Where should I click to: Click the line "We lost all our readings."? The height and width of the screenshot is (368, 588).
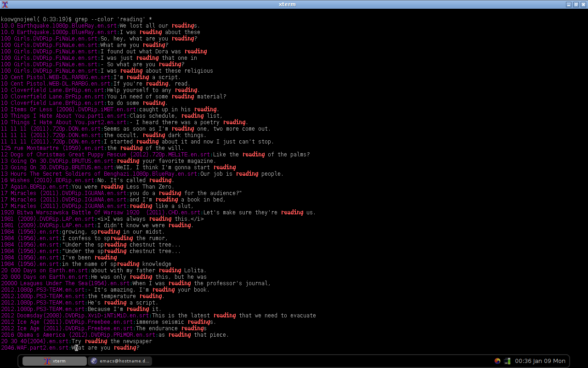(x=160, y=26)
